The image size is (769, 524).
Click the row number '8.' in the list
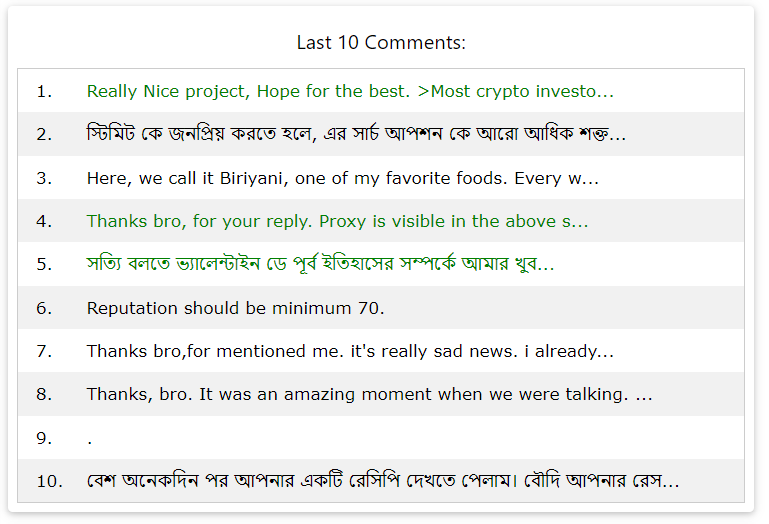point(44,394)
